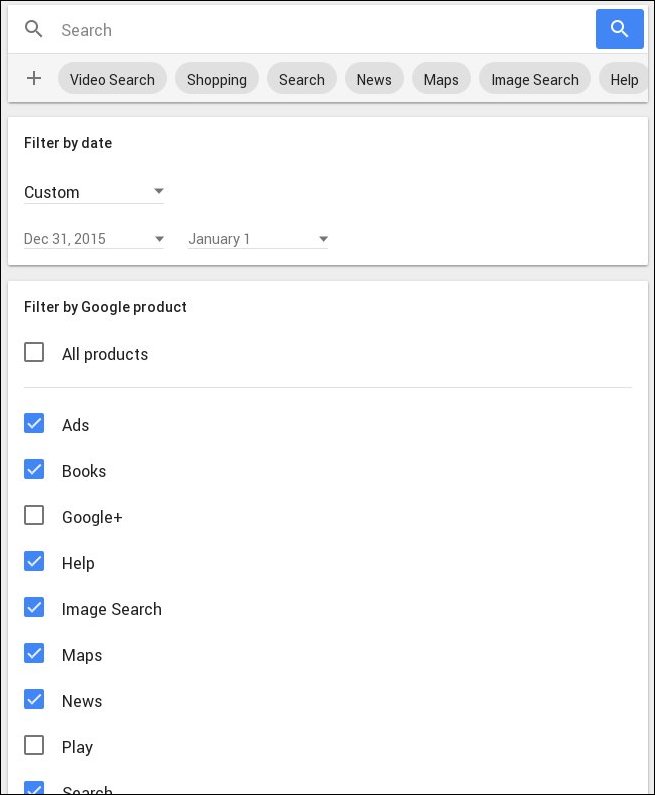Uncheck the Ads checkbox

click(x=34, y=423)
